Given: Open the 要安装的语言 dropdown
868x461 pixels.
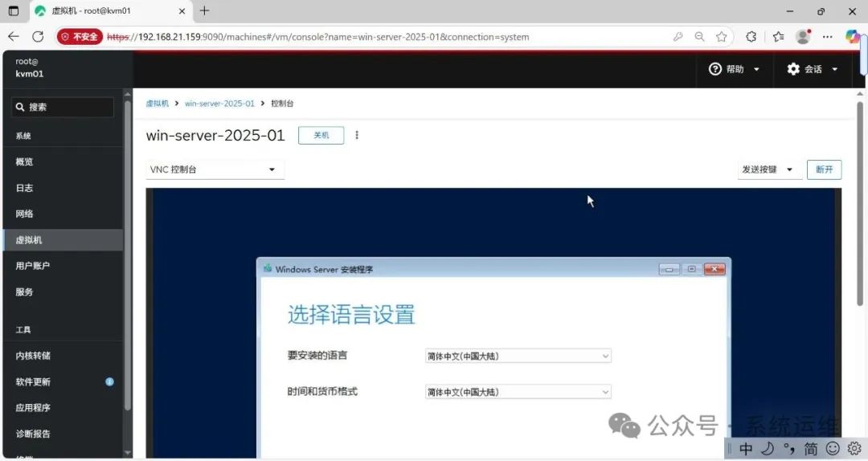Looking at the screenshot, I should coord(518,356).
